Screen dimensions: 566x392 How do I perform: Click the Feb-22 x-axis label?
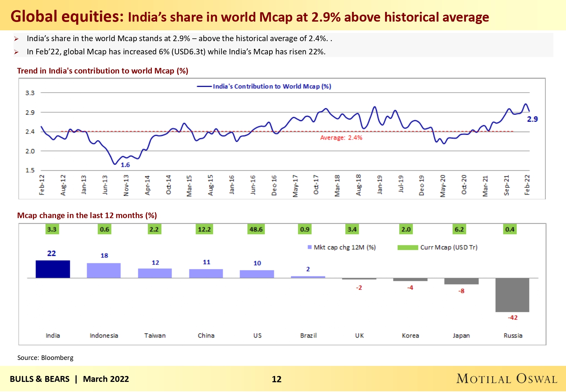coord(527,185)
